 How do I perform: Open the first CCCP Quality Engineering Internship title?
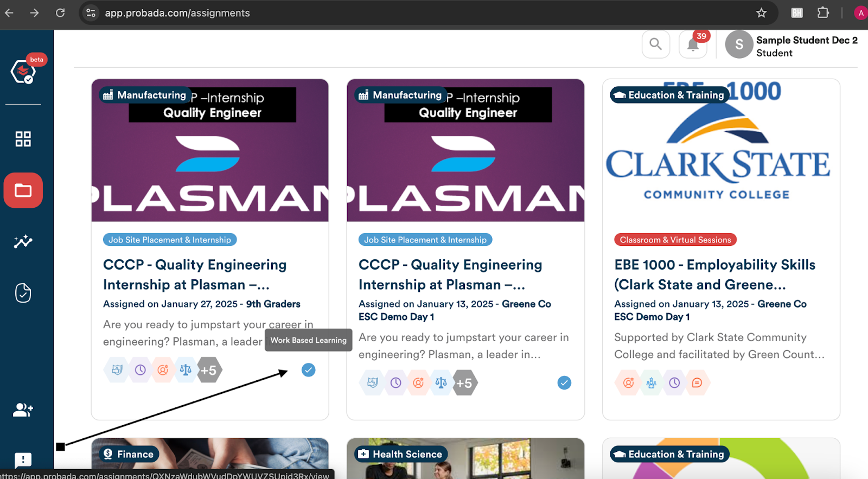pyautogui.click(x=195, y=274)
